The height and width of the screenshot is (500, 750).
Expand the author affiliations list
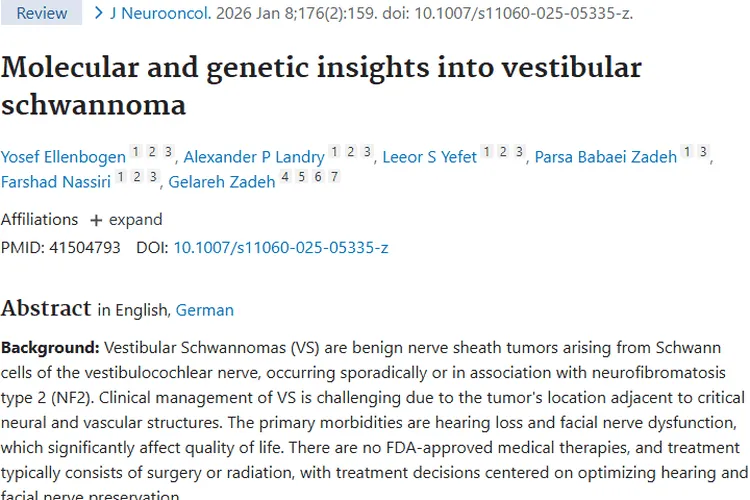(x=125, y=219)
